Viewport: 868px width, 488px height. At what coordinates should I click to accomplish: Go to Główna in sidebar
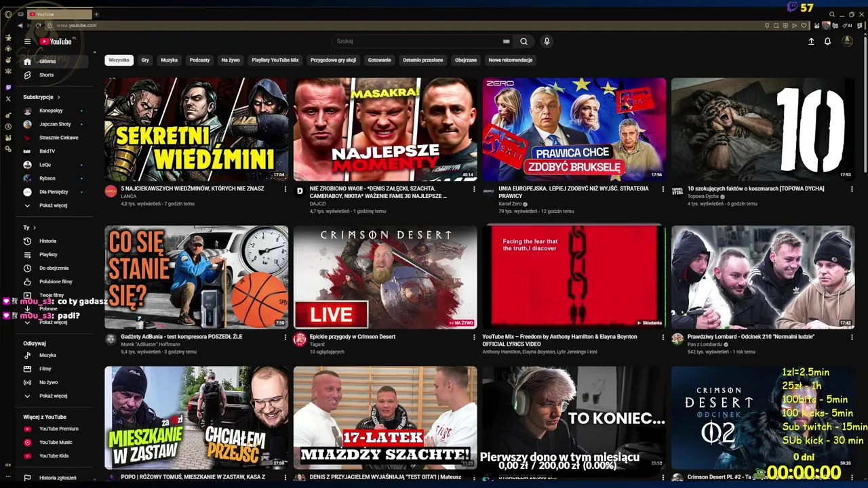pyautogui.click(x=54, y=61)
